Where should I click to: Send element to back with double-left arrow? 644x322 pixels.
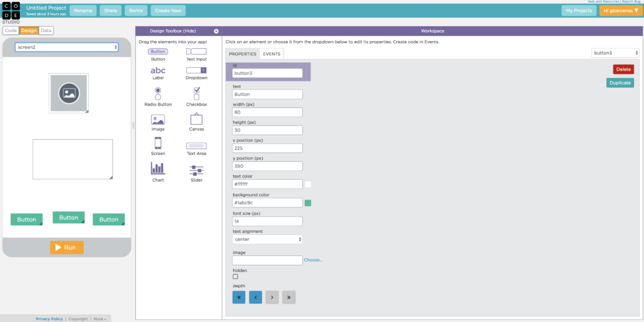tap(239, 298)
